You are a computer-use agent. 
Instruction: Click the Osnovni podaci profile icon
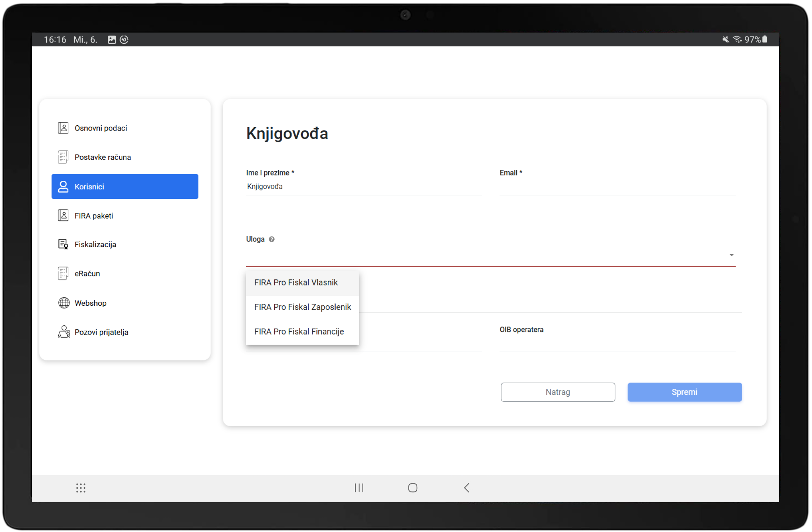[63, 128]
